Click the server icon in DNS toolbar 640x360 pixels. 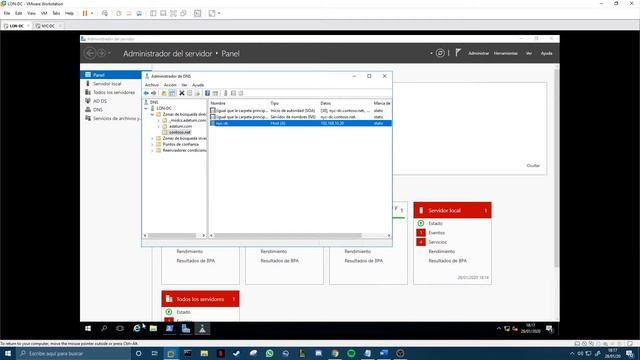coord(226,93)
